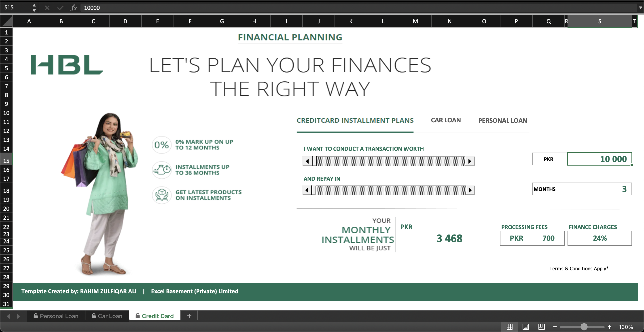Switch to Normal view icon
The width and height of the screenshot is (644, 332).
[x=510, y=327]
